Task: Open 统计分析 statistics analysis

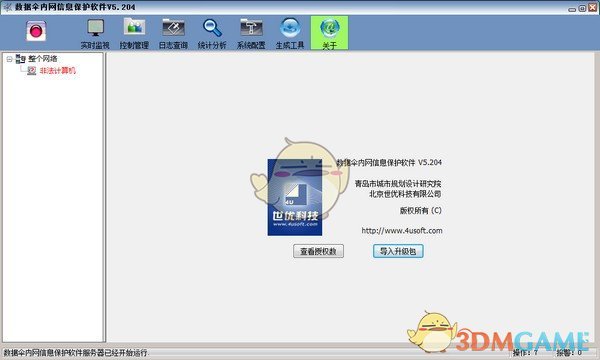Action: pyautogui.click(x=212, y=34)
